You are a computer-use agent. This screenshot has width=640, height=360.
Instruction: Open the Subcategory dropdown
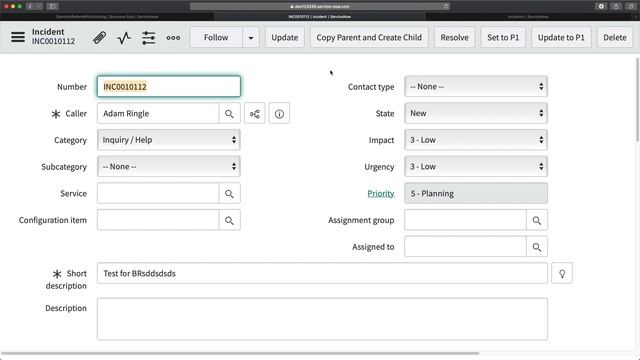169,167
